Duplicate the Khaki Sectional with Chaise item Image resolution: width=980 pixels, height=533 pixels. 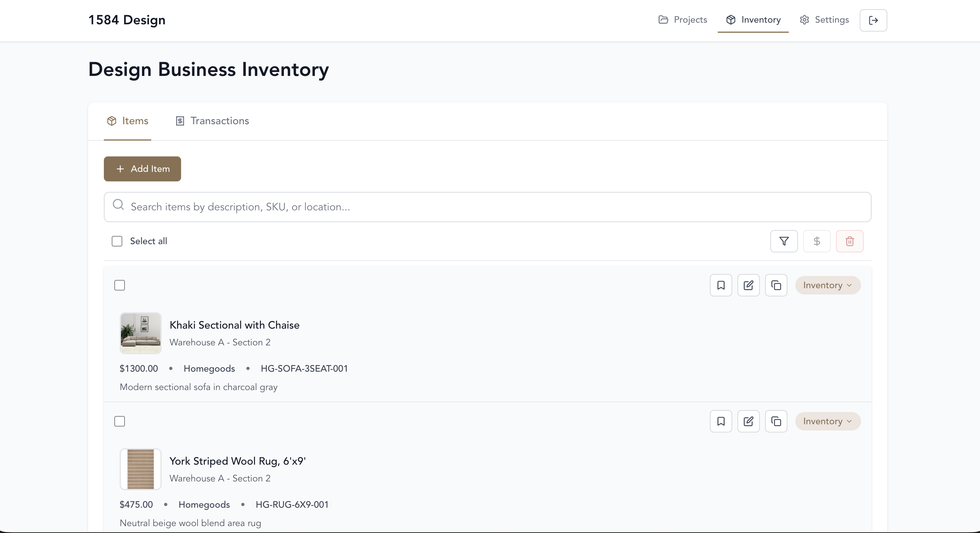pyautogui.click(x=776, y=285)
